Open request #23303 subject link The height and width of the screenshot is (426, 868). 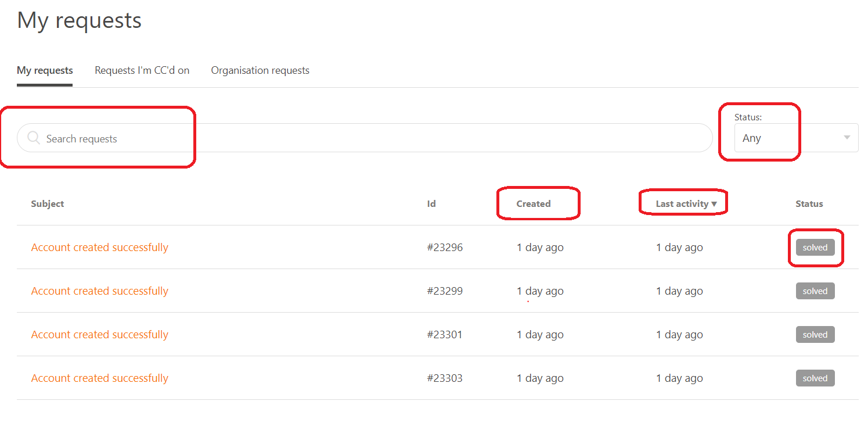99,378
